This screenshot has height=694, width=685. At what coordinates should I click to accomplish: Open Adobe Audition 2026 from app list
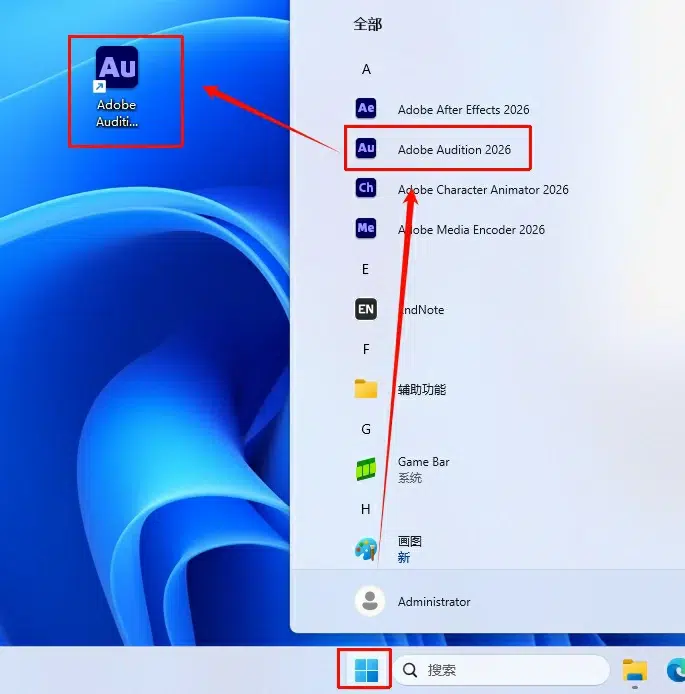pyautogui.click(x=454, y=149)
